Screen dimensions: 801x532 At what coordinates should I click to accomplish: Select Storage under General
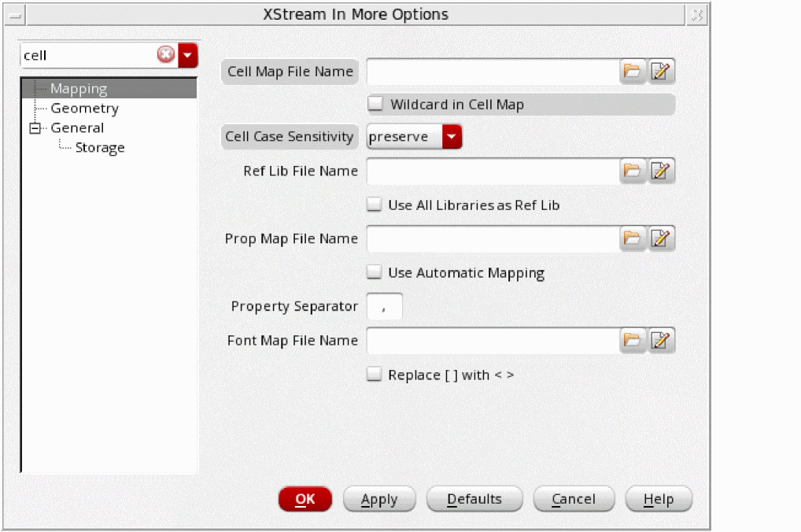point(100,148)
